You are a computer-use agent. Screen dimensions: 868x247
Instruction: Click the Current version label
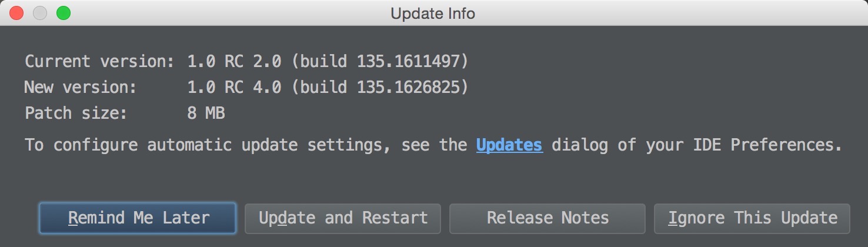(99, 61)
